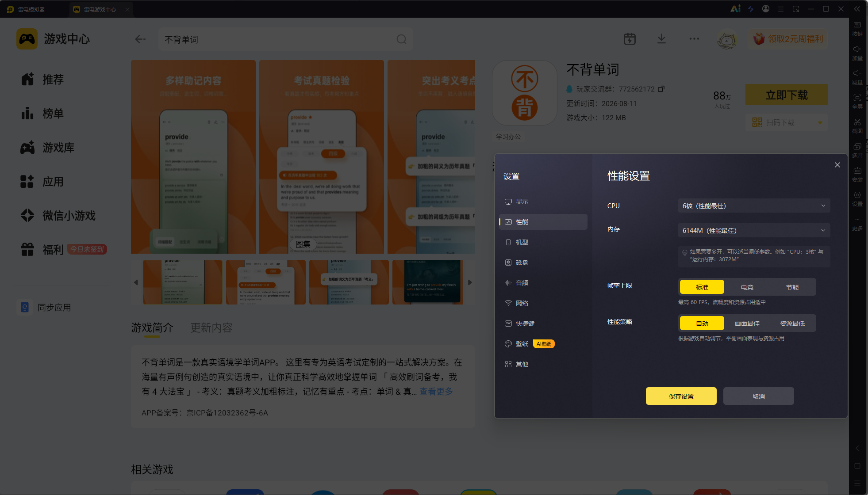Open the three-dot more options menu
Image resolution: width=868 pixels, height=495 pixels.
coord(694,39)
